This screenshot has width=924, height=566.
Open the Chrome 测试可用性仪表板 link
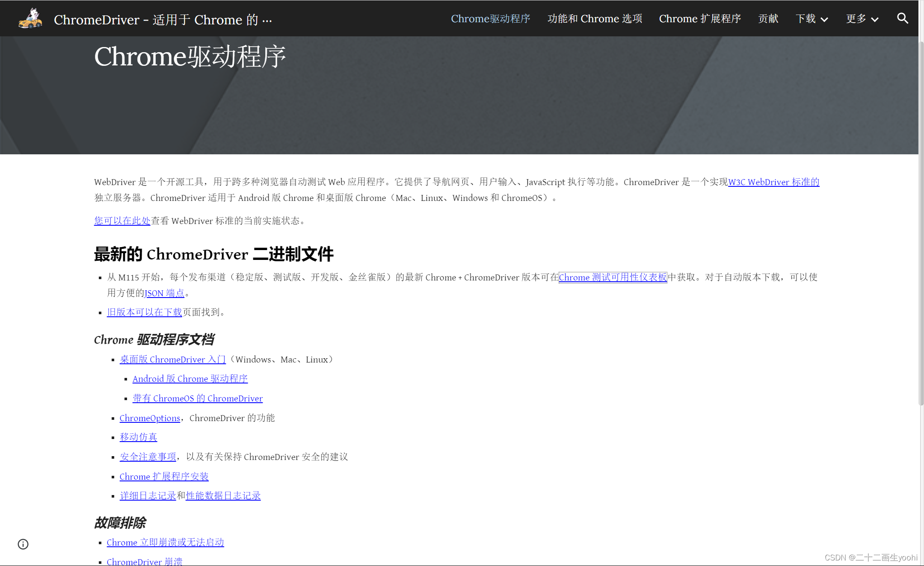coord(613,277)
